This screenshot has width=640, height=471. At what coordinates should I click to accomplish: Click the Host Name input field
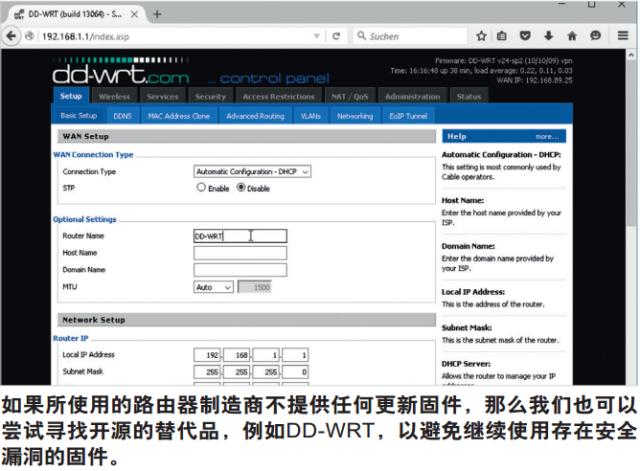pyautogui.click(x=240, y=253)
